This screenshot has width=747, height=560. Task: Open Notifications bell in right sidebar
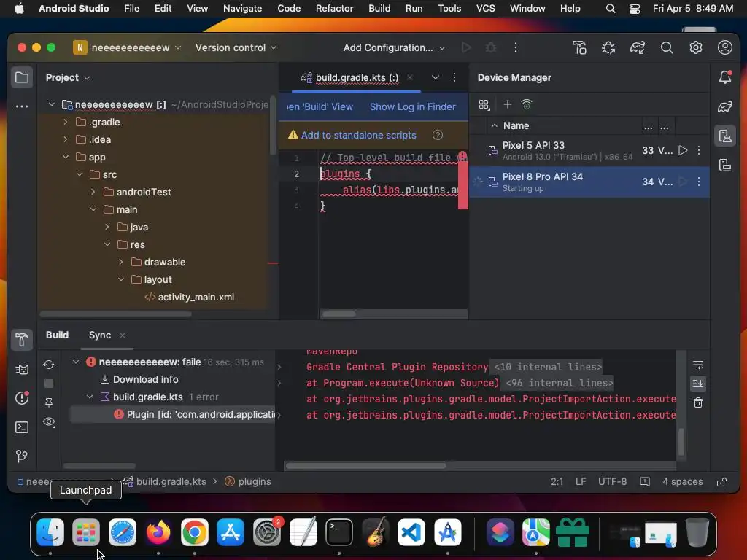pyautogui.click(x=725, y=77)
